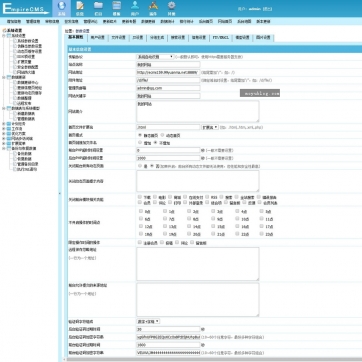Click the 增加信息 shortcut link
362x362 pixels.
click(14, 21)
